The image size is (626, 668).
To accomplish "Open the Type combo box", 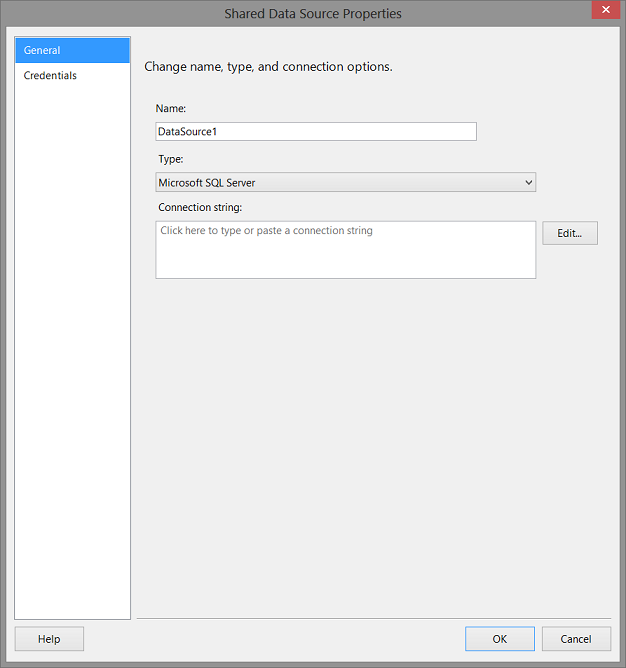I will [x=345, y=182].
